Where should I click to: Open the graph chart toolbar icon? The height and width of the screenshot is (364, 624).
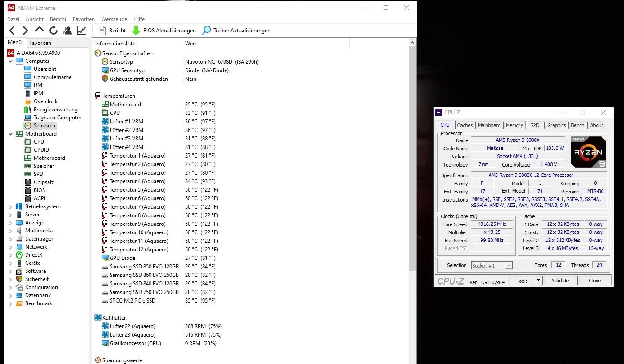point(81,31)
